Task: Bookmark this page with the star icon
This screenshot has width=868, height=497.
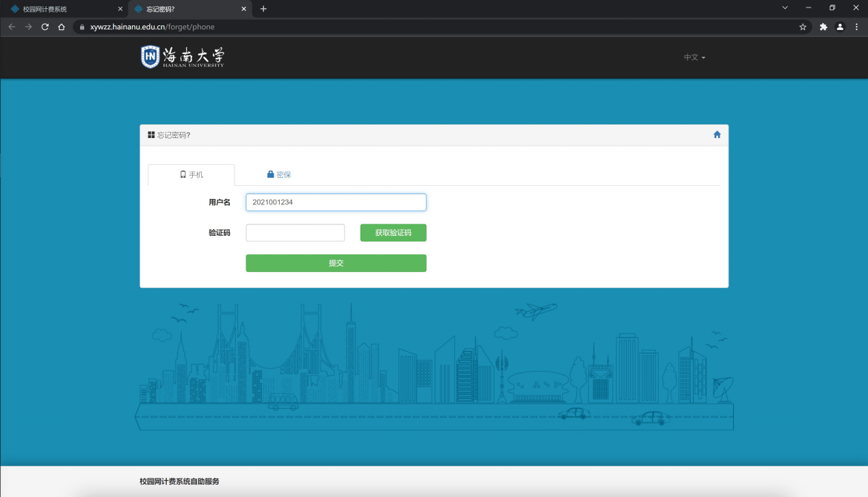Action: (803, 27)
